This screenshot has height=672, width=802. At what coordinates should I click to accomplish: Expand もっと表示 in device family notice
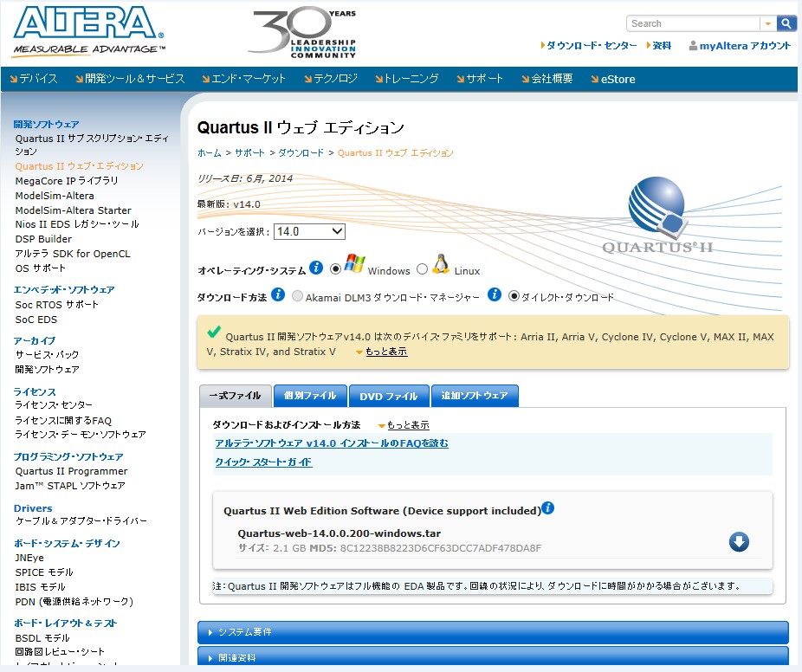click(x=386, y=352)
